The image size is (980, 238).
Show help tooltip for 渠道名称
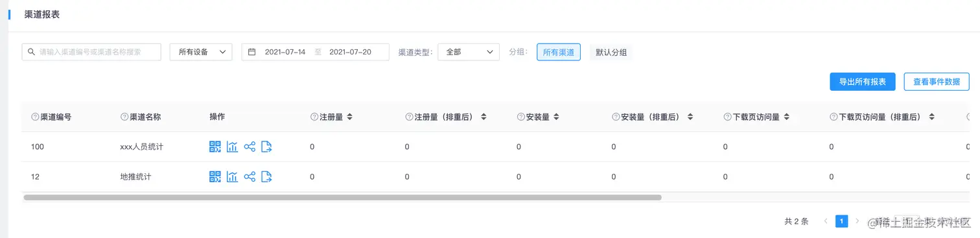[124, 117]
